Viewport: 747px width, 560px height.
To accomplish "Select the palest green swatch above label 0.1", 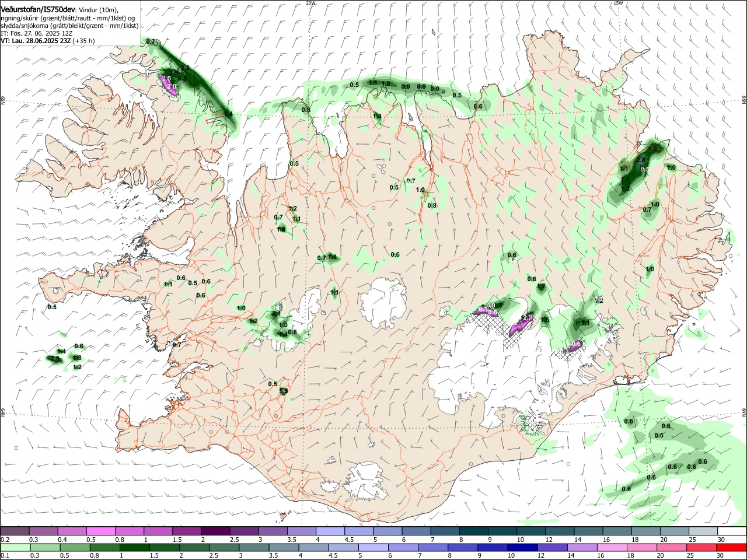I will (15, 548).
